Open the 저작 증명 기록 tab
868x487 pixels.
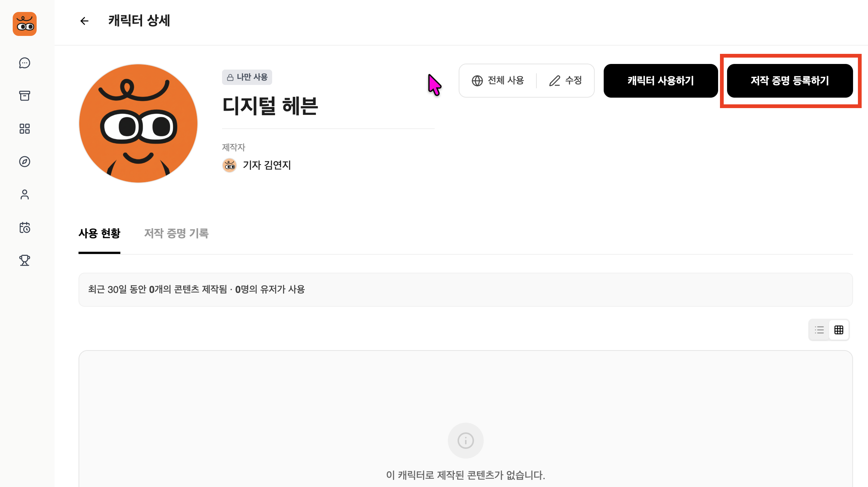176,233
